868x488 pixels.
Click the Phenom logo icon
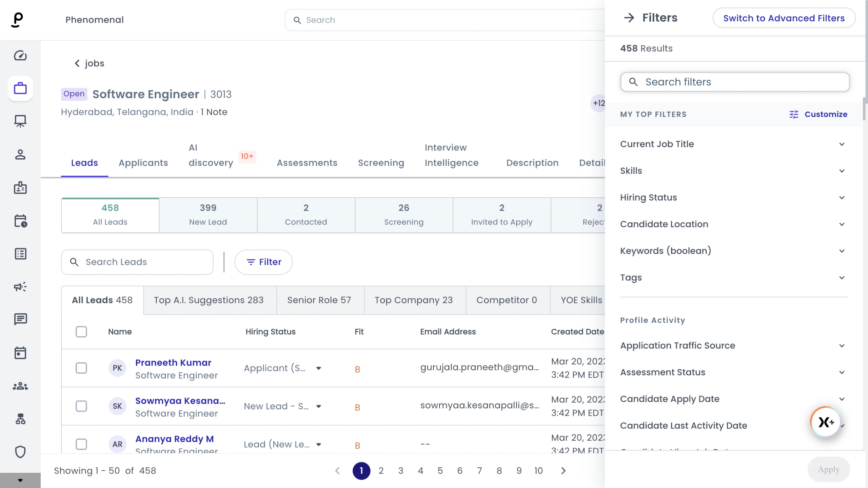click(x=17, y=20)
